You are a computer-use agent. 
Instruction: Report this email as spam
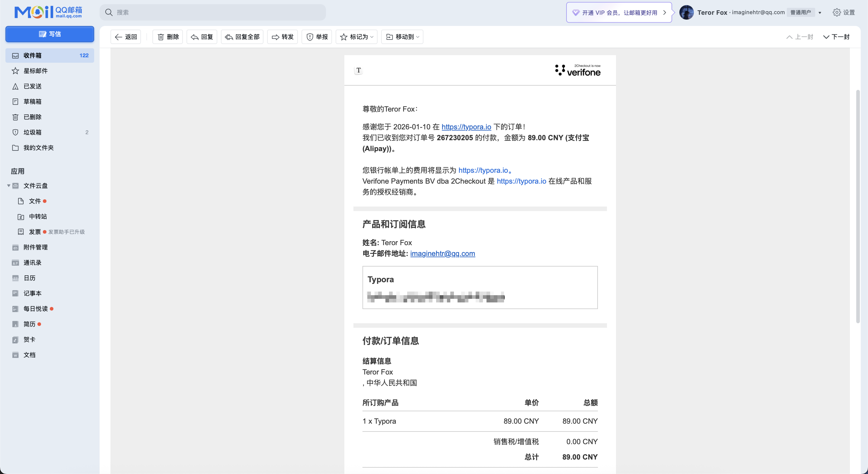click(316, 37)
